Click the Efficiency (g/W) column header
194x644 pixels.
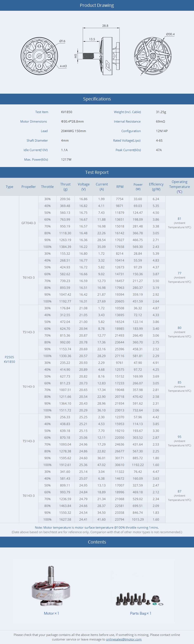click(x=156, y=187)
